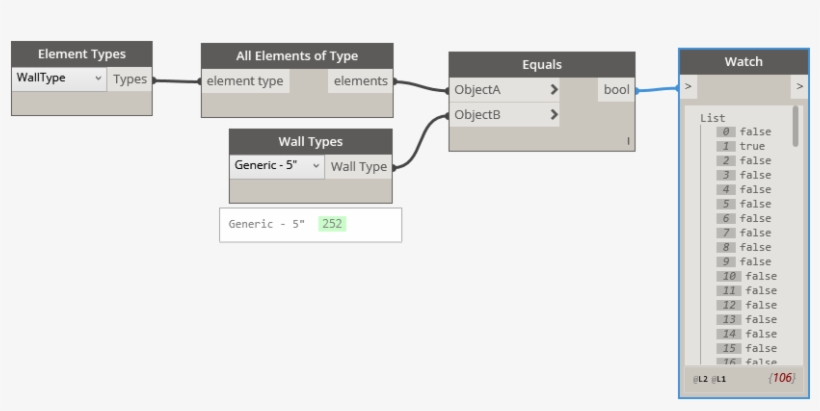Open the Generic - 5" Wall Types dropdown
Viewport: 820px width, 411px height.
277,166
